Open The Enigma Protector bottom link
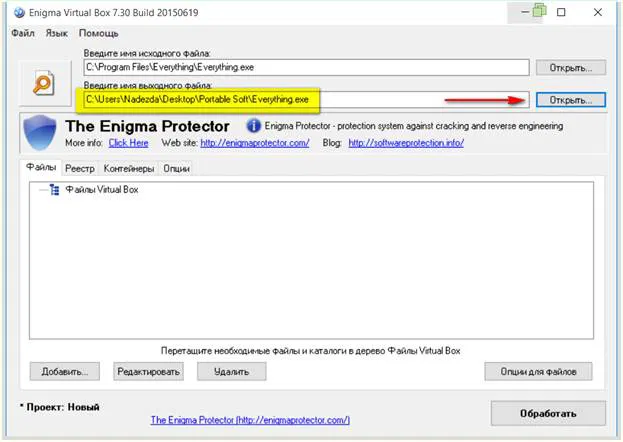The height and width of the screenshot is (442, 623). [x=250, y=420]
